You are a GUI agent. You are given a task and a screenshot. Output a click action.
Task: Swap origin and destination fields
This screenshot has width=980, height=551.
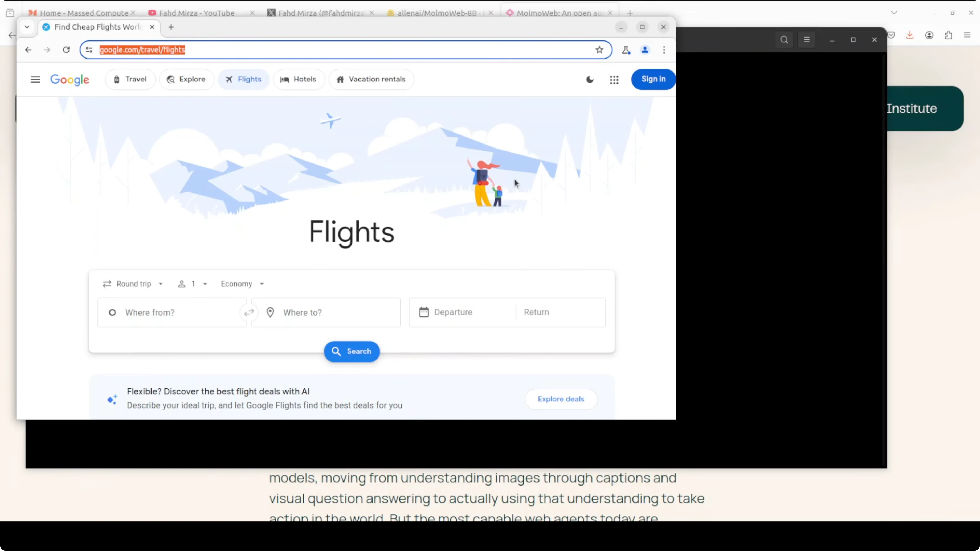[x=249, y=312]
